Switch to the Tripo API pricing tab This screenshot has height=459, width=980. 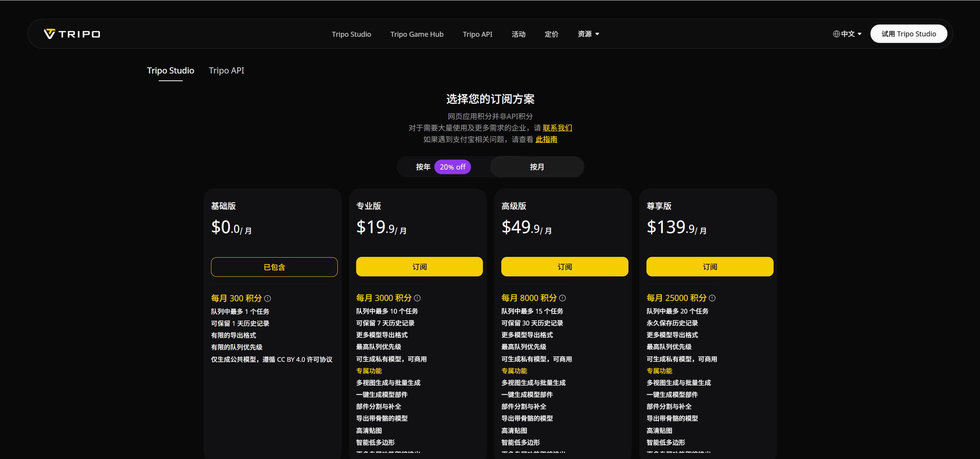[x=226, y=70]
